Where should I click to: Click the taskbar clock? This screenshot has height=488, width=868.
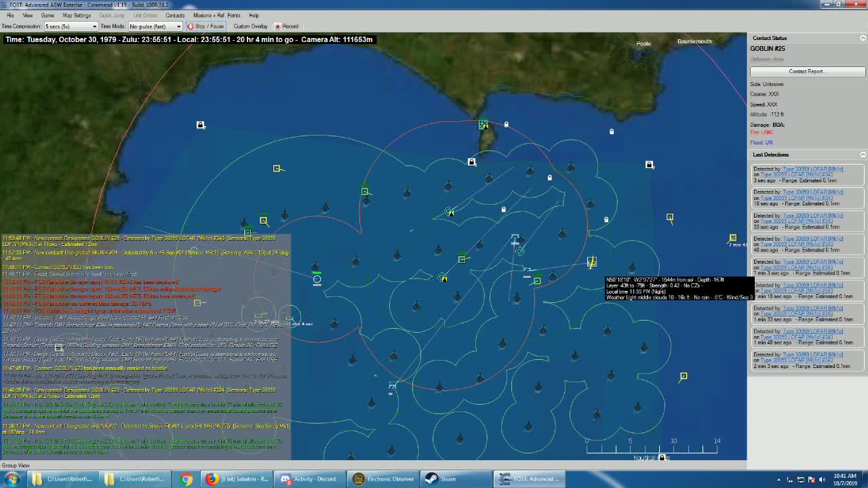click(x=844, y=479)
